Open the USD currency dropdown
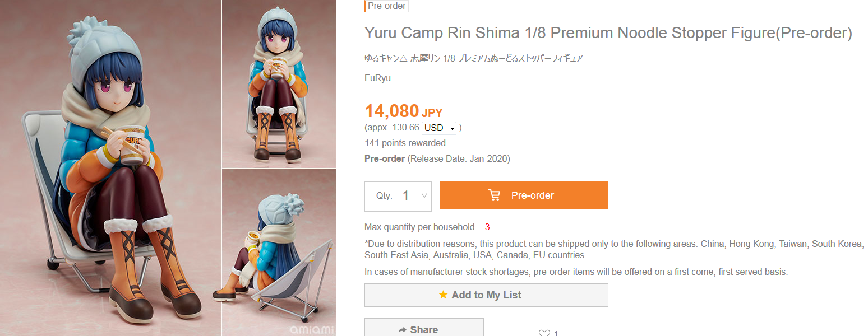The image size is (868, 336). coord(438,128)
